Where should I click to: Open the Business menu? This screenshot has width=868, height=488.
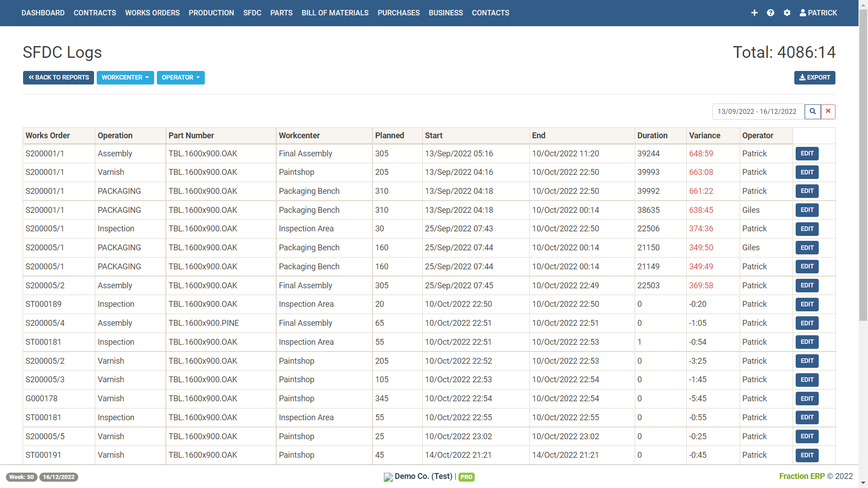click(x=446, y=13)
